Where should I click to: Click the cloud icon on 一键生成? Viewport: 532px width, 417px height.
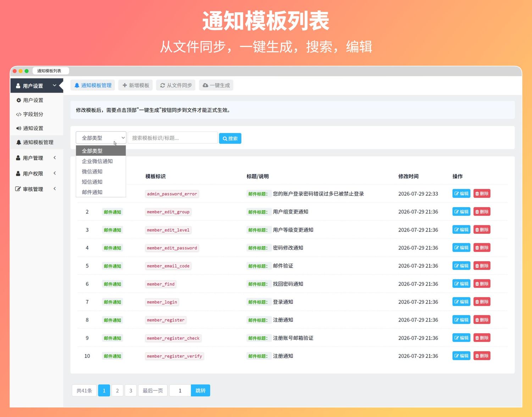[205, 85]
